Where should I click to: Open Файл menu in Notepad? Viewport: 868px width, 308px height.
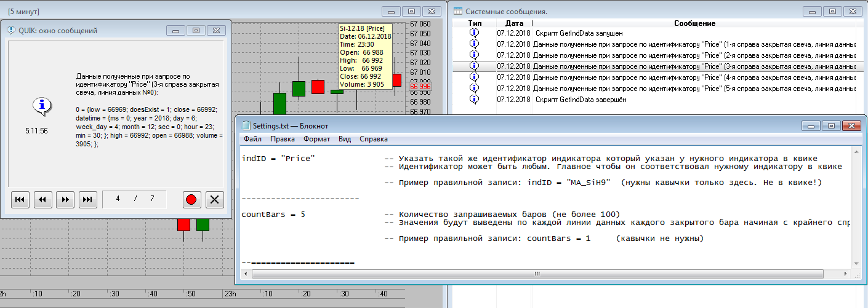tap(252, 139)
